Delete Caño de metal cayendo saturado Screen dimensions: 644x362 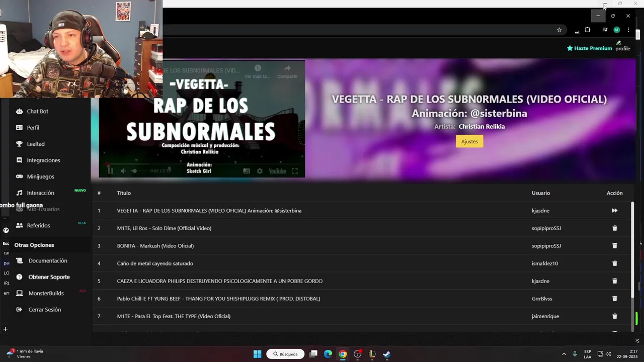pyautogui.click(x=614, y=263)
